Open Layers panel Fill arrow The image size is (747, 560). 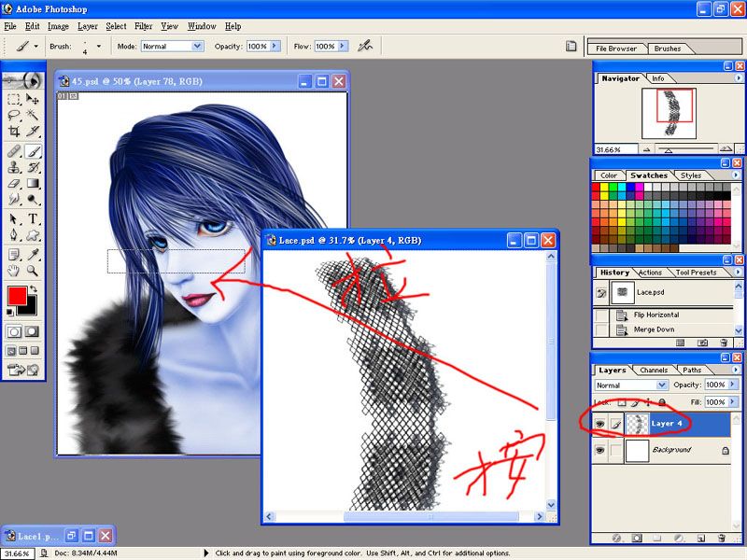[x=733, y=402]
